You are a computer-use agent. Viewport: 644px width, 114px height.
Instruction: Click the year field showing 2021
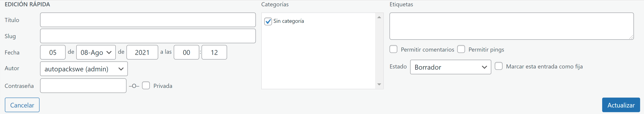tap(142, 52)
